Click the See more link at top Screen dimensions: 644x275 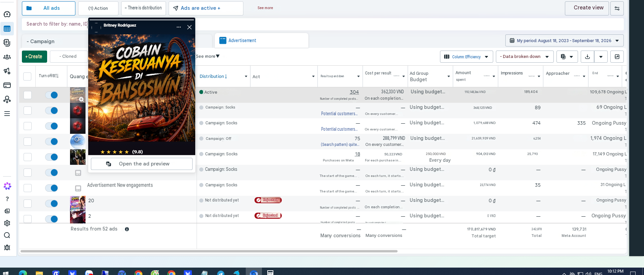[265, 8]
